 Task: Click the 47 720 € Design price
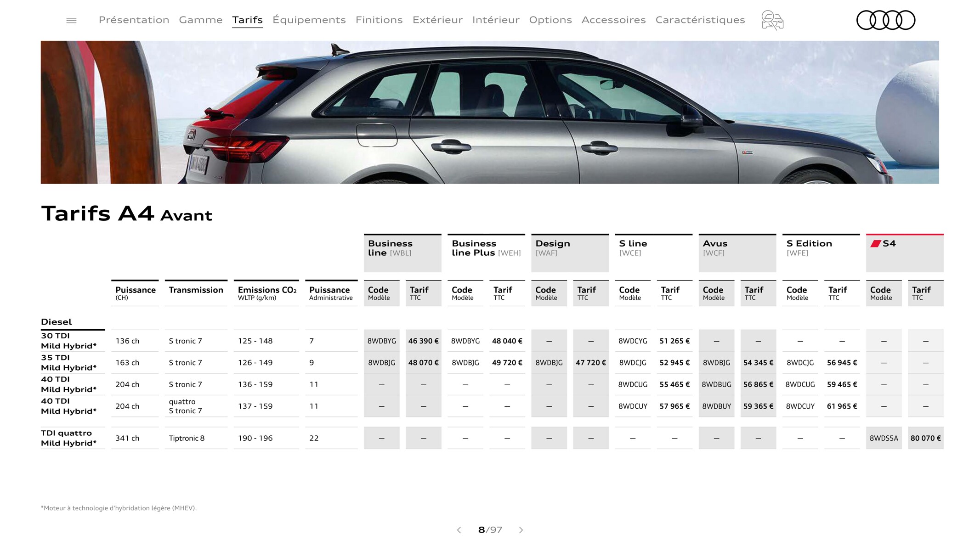pos(591,363)
